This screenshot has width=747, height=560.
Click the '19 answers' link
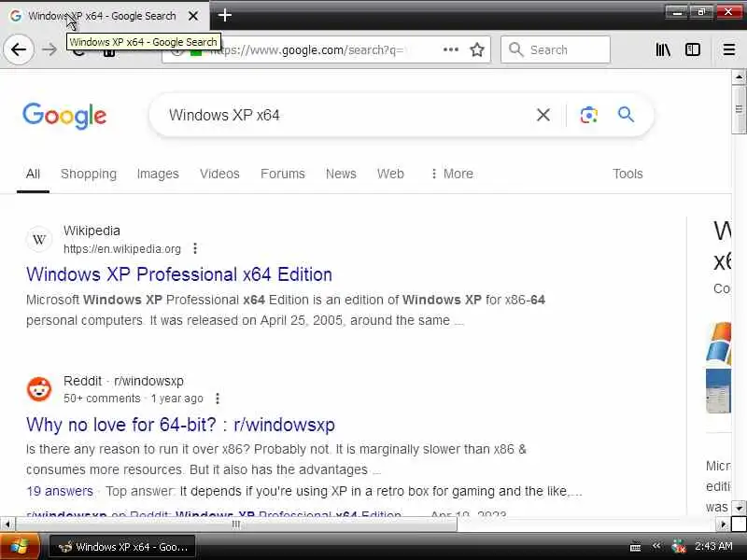point(60,491)
